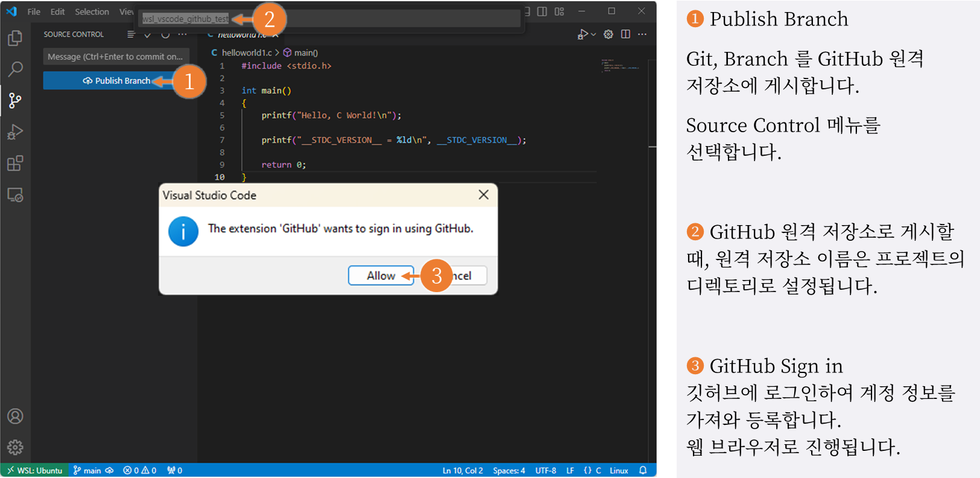Image resolution: width=980 pixels, height=478 pixels.
Task: Close the helloworld1.c editor tab
Action: click(x=275, y=35)
